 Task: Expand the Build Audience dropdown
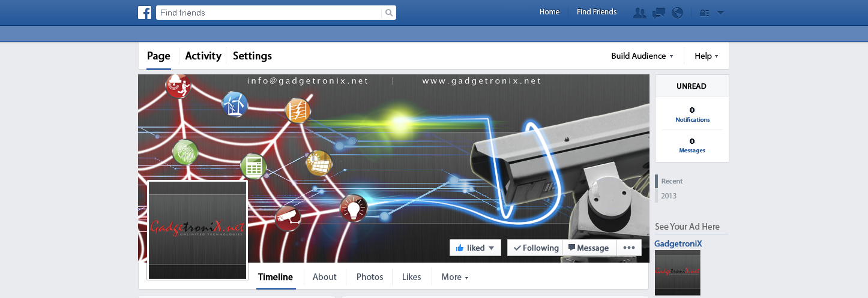point(642,56)
